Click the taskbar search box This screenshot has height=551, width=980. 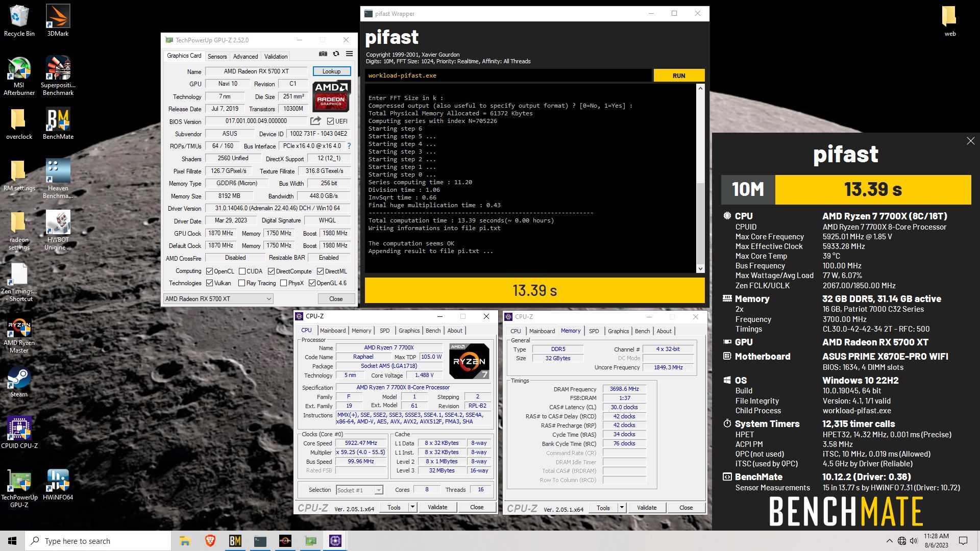(x=98, y=541)
